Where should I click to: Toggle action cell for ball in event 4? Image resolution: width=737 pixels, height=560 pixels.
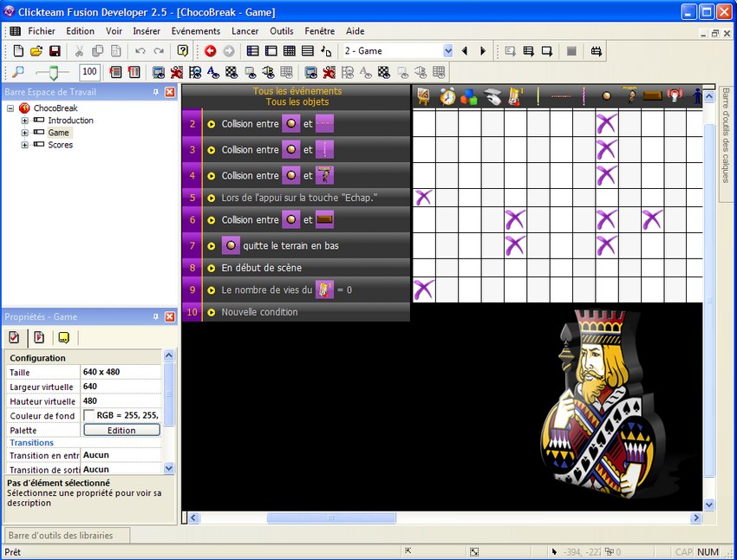(607, 175)
